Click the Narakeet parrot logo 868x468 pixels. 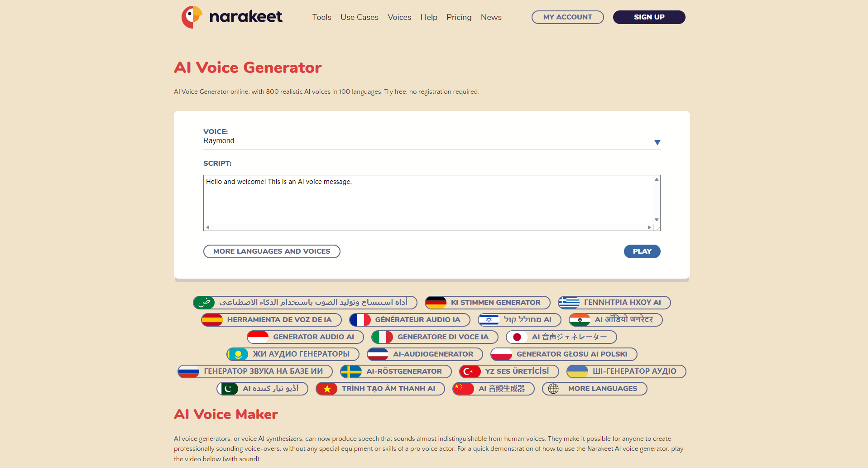[192, 17]
